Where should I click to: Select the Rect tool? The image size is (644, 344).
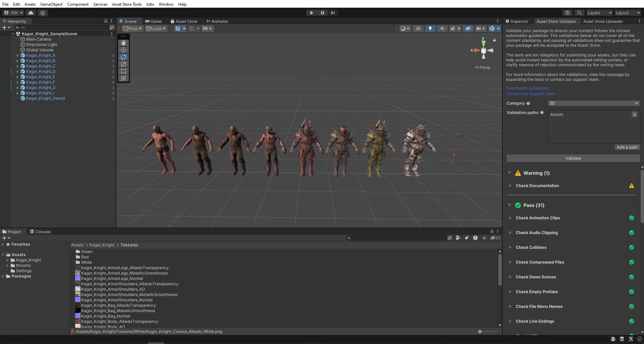point(123,71)
